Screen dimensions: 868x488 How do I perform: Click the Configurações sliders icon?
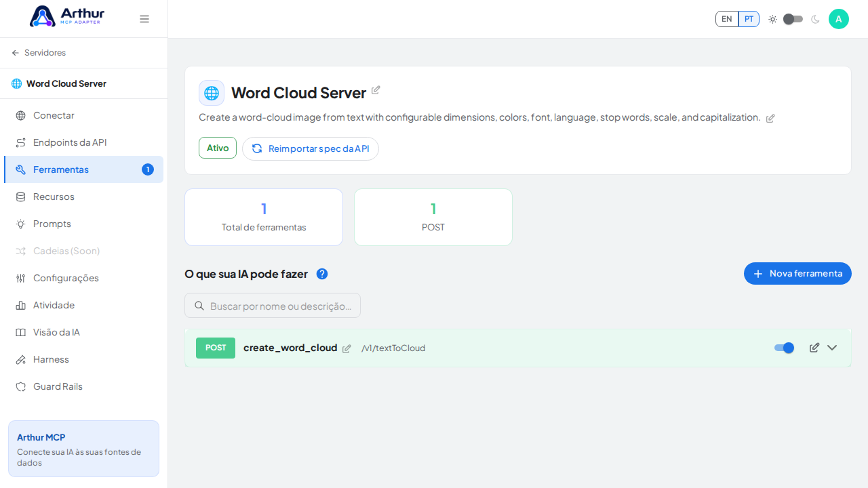click(x=20, y=278)
